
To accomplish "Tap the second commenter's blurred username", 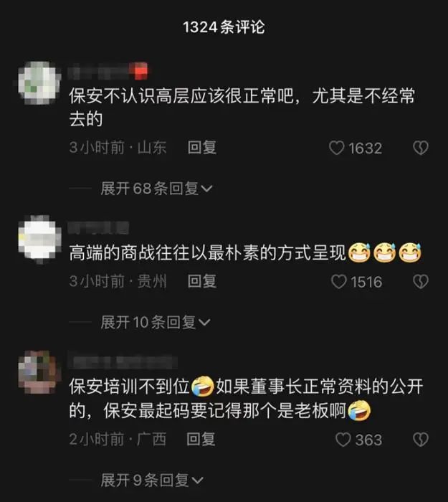I will (x=99, y=228).
